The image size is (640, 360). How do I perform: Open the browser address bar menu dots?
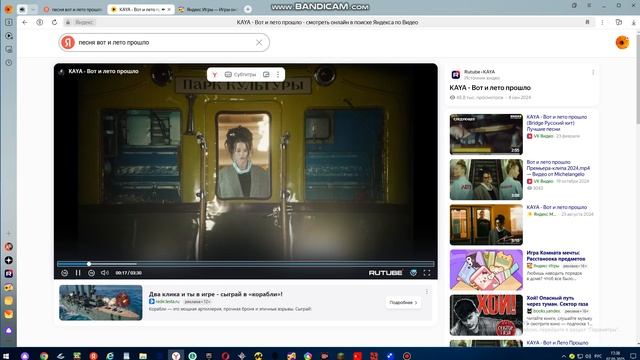point(602,22)
